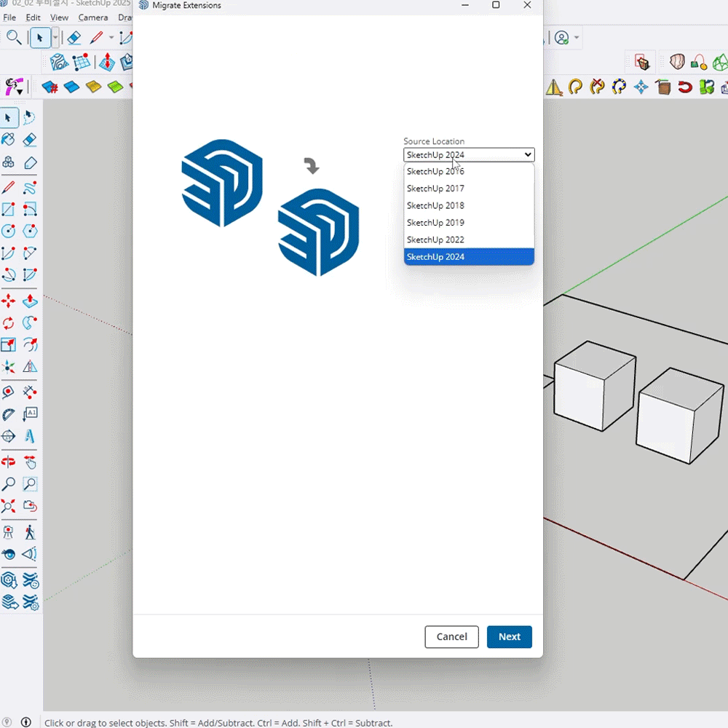Expand the Source Location dropdown
This screenshot has height=728, width=728.
469,155
